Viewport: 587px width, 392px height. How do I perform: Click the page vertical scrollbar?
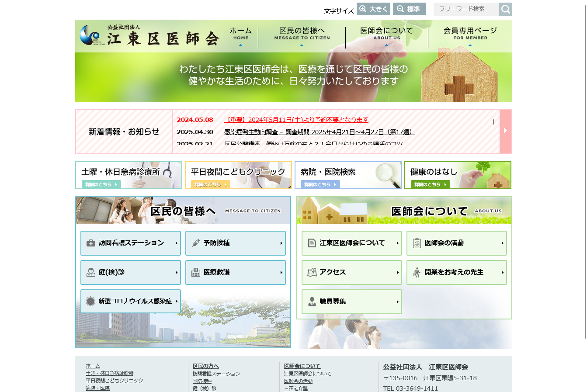click(x=585, y=175)
